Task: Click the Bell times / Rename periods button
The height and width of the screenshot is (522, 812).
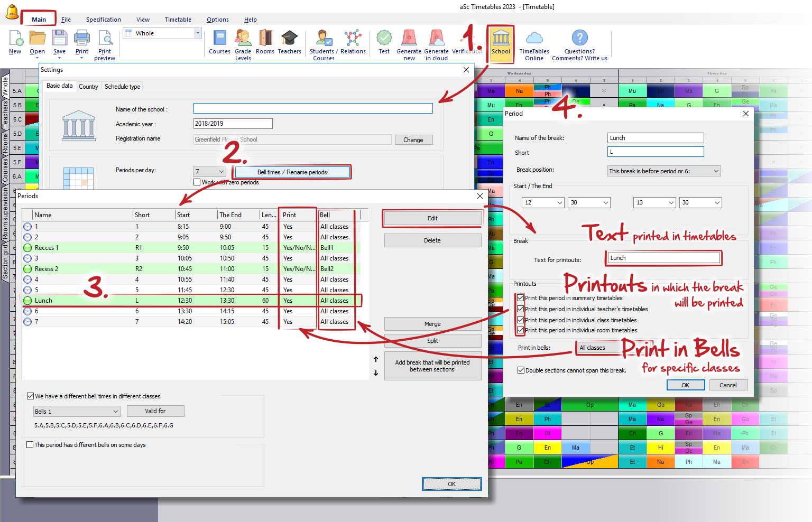Action: click(292, 172)
